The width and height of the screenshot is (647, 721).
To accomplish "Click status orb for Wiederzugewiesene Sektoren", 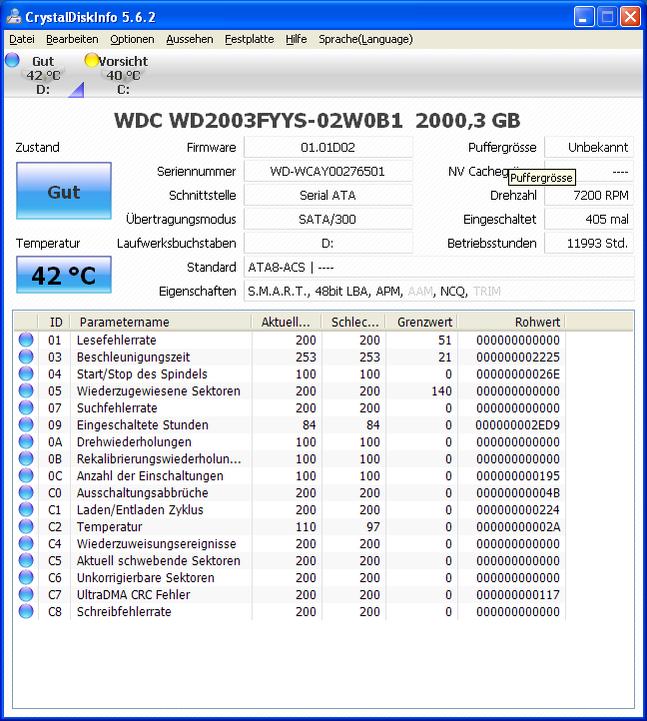I will [x=26, y=391].
